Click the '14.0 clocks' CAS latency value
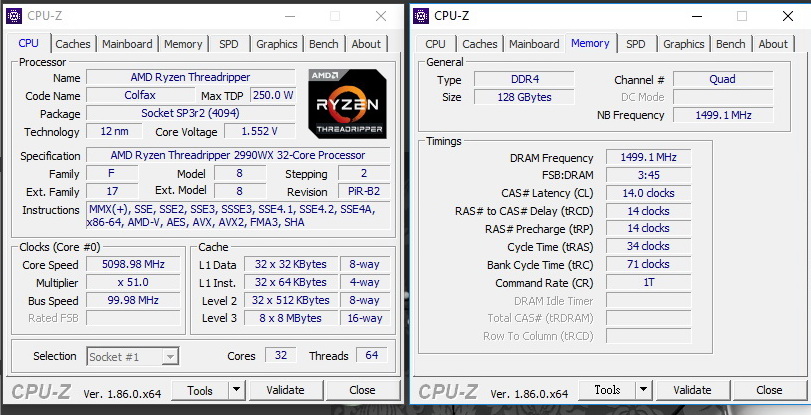Image resolution: width=811 pixels, height=415 pixels. [x=649, y=193]
